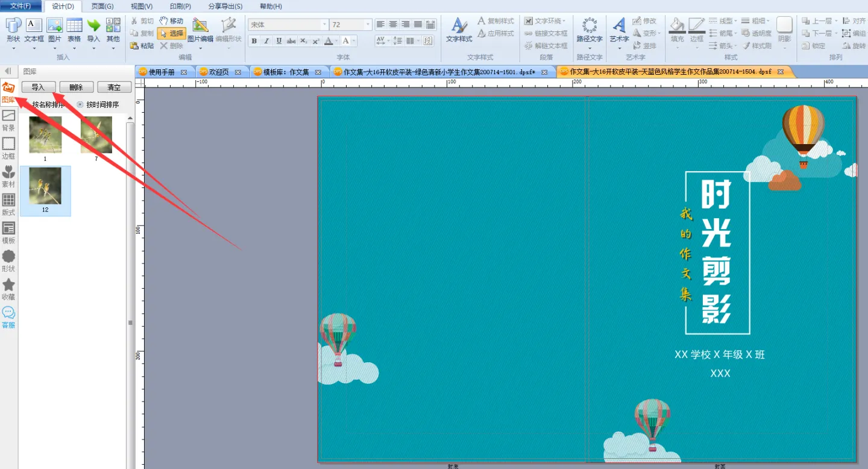Screen dimensions: 868x469
Task: Open 图片编辑 image editing
Action: 200,30
